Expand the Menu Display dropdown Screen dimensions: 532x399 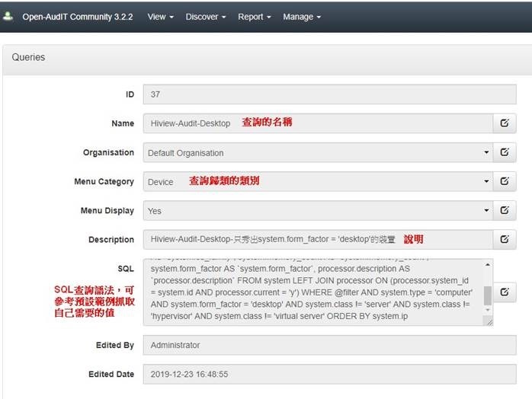point(486,210)
